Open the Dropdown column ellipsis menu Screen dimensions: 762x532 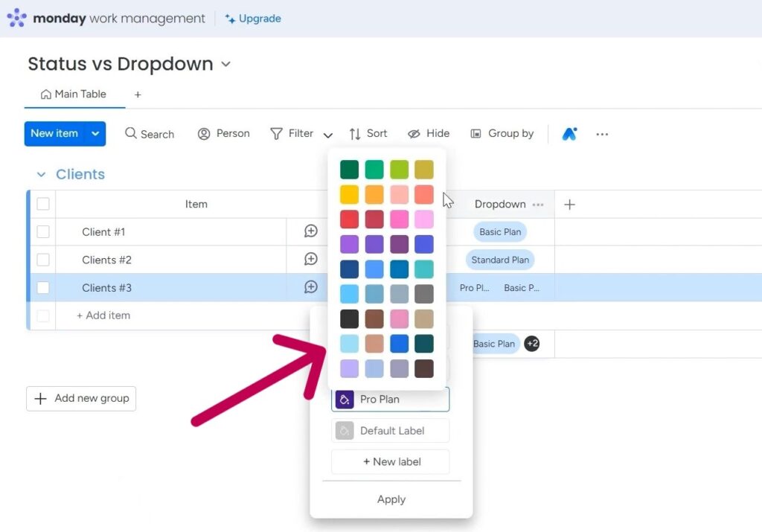(538, 204)
